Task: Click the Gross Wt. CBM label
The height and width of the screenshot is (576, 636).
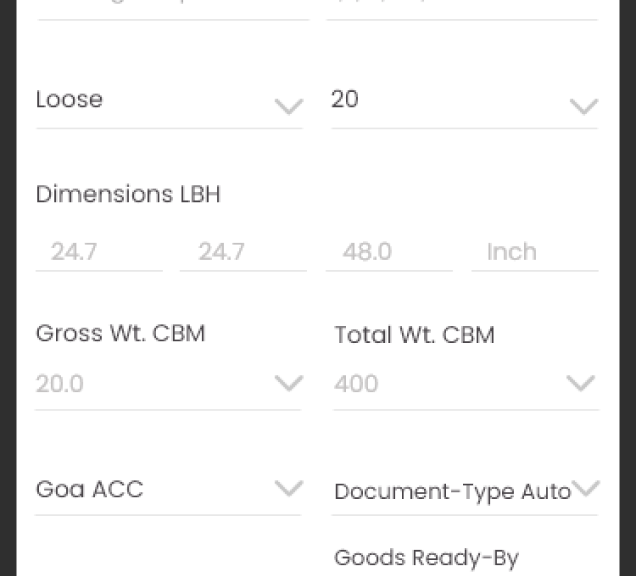Action: click(120, 333)
